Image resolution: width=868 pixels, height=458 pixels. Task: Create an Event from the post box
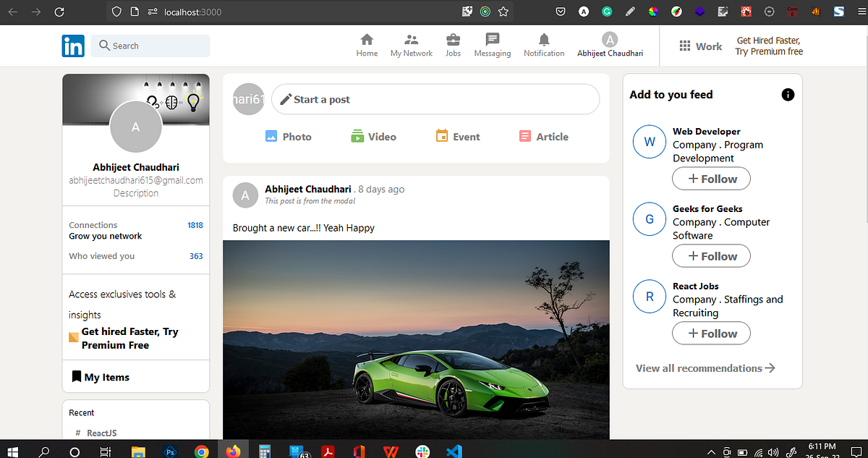[x=457, y=136]
